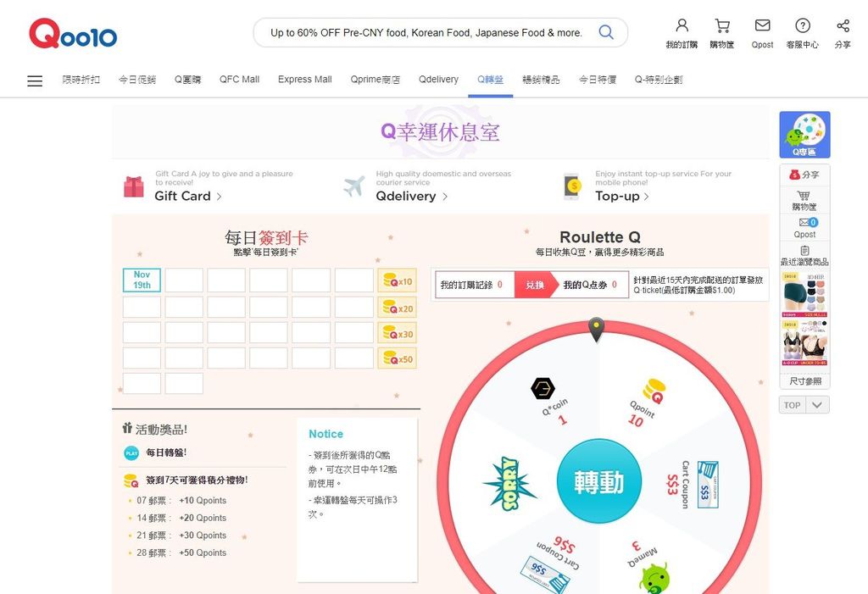Open the Qprime商店 tab
Viewport: 868px width, 594px height.
click(376, 80)
